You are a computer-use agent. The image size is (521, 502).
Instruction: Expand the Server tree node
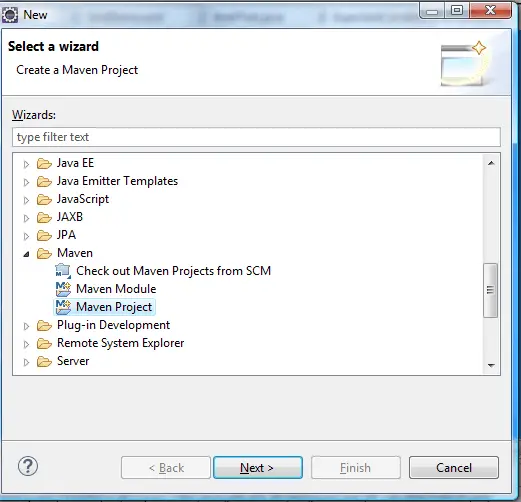(x=26, y=362)
